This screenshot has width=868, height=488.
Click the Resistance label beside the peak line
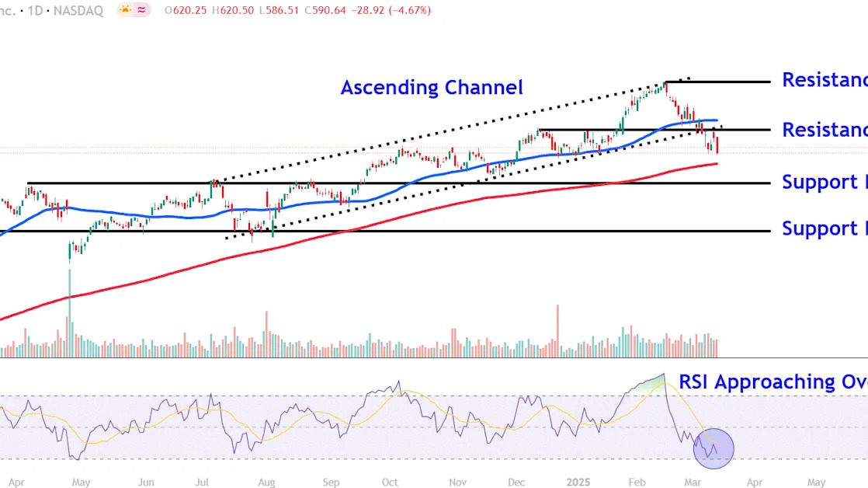pos(825,80)
